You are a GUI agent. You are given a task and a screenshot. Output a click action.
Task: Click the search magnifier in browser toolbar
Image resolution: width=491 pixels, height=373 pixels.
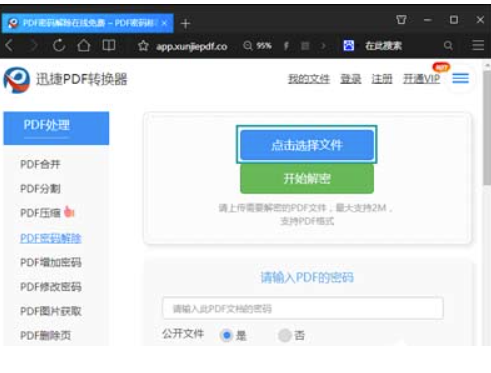click(448, 46)
